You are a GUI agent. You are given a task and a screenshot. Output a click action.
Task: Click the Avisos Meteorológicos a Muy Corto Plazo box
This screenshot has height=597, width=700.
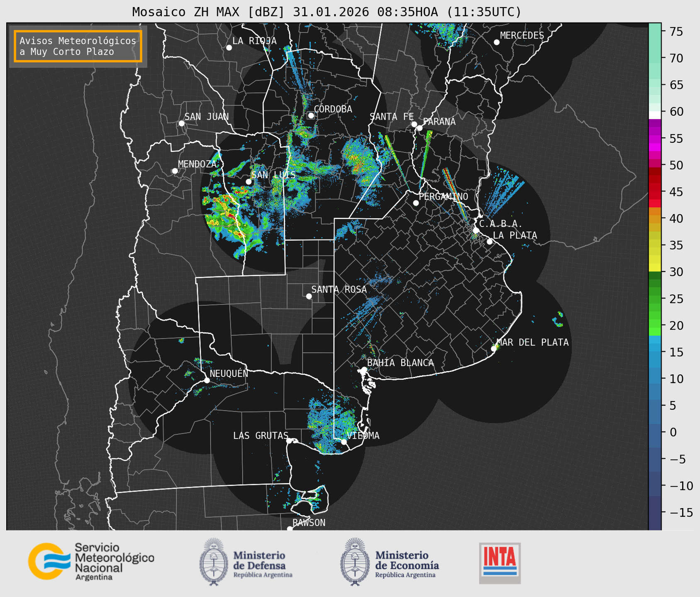tap(78, 46)
